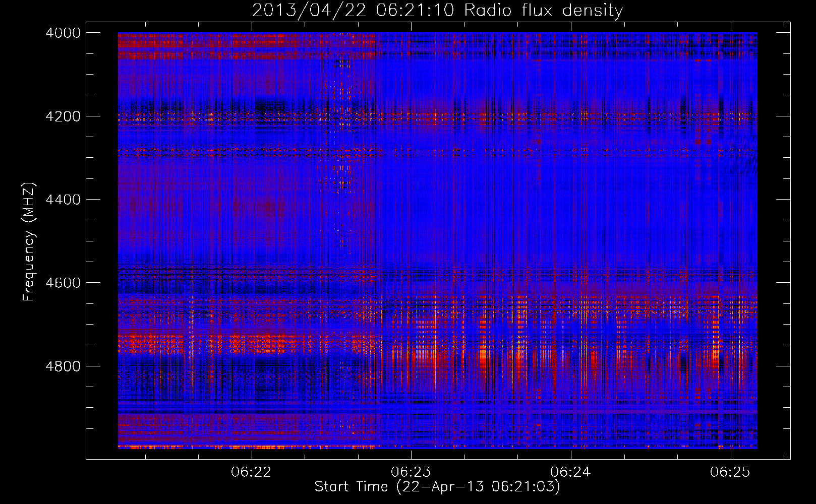Select the 4800 frequency axis label

tap(63, 366)
